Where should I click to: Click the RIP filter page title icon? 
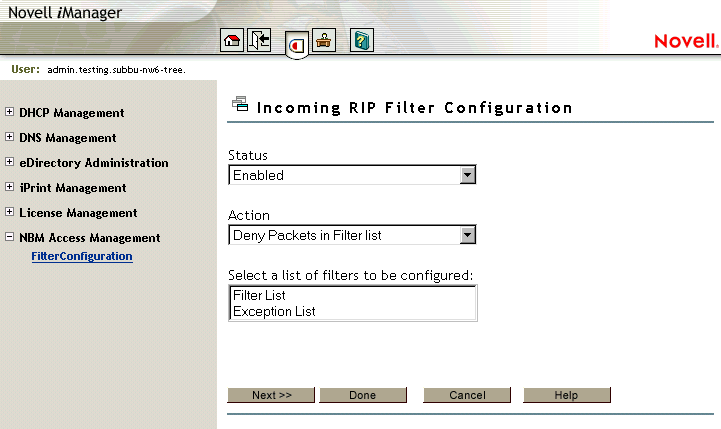tap(240, 104)
